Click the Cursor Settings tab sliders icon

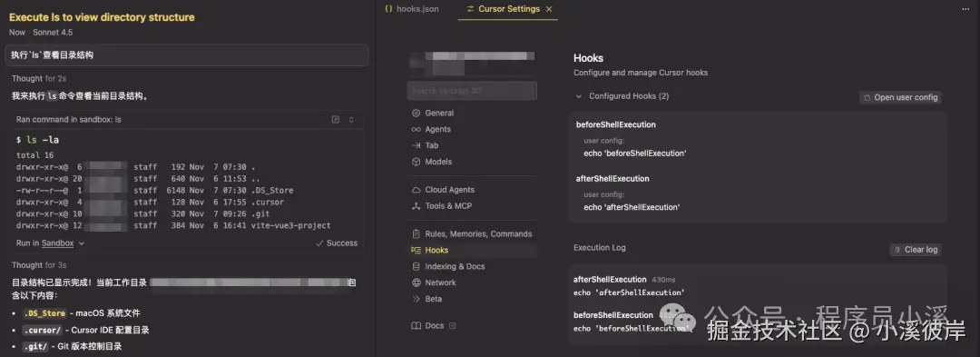pos(470,9)
